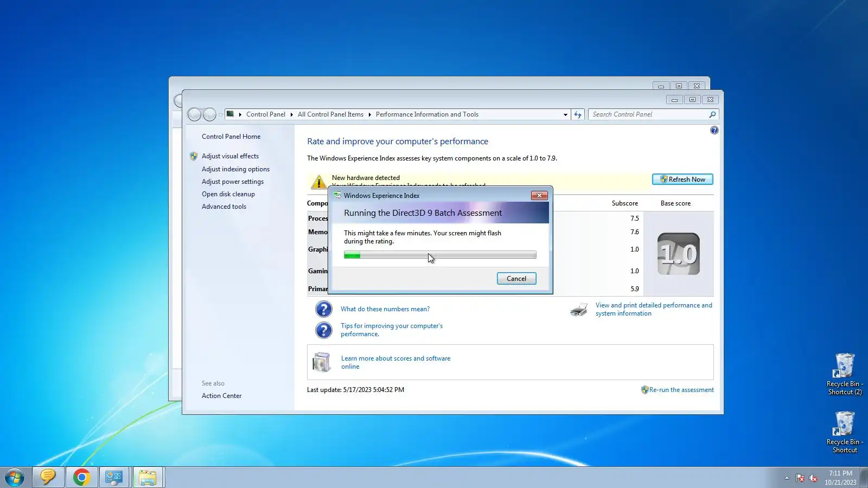Select the Recycle Bin - Shortcut desktop icon

845,432
